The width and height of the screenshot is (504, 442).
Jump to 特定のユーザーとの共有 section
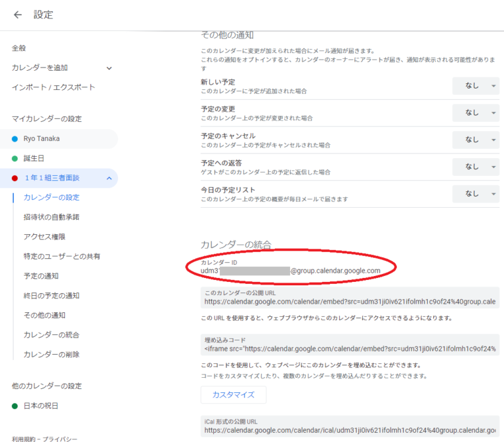coord(62,256)
